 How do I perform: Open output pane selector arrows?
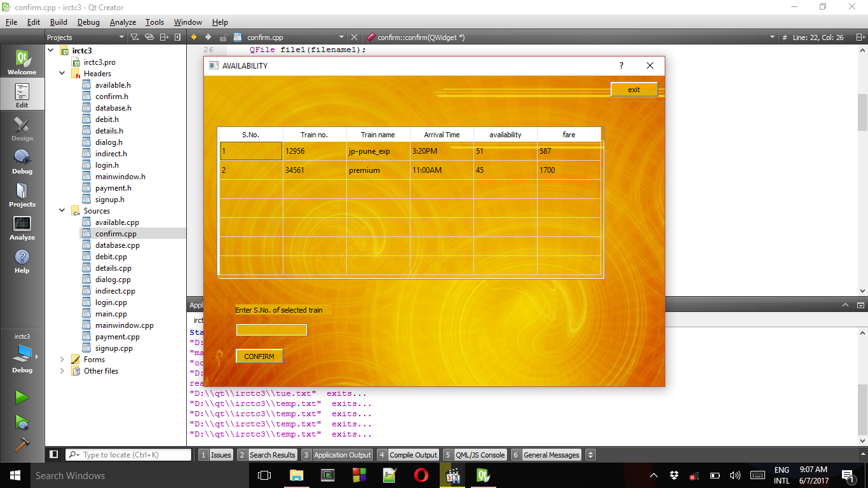(590, 455)
